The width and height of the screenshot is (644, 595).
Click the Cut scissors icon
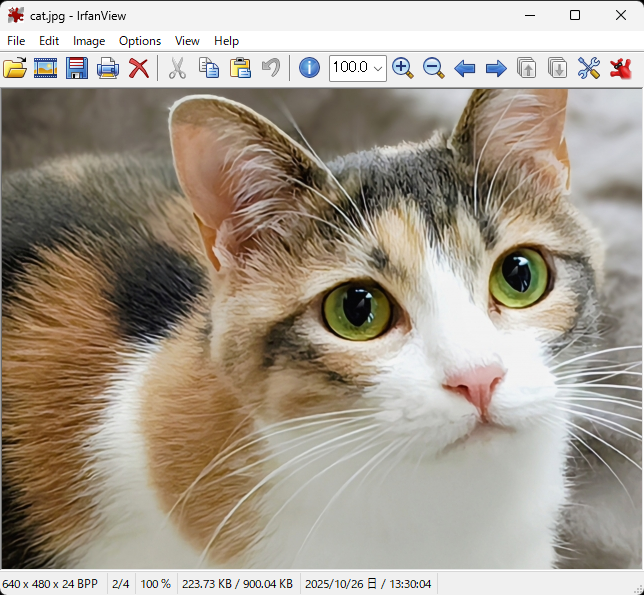click(177, 68)
